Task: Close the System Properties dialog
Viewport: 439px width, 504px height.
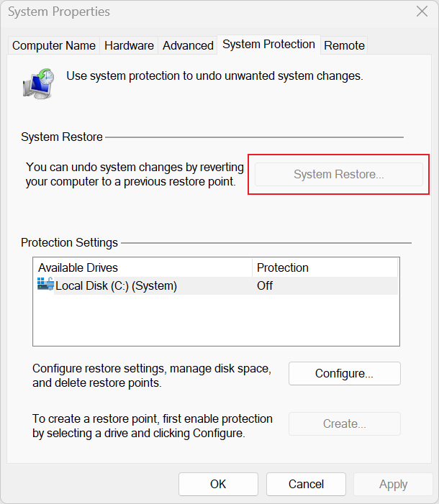Action: tap(422, 12)
